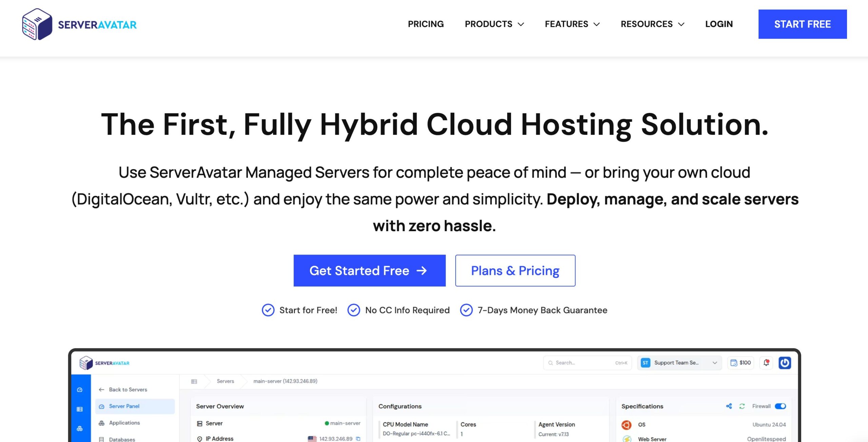
Task: Click the refresh icon beside Firewall
Action: click(742, 406)
